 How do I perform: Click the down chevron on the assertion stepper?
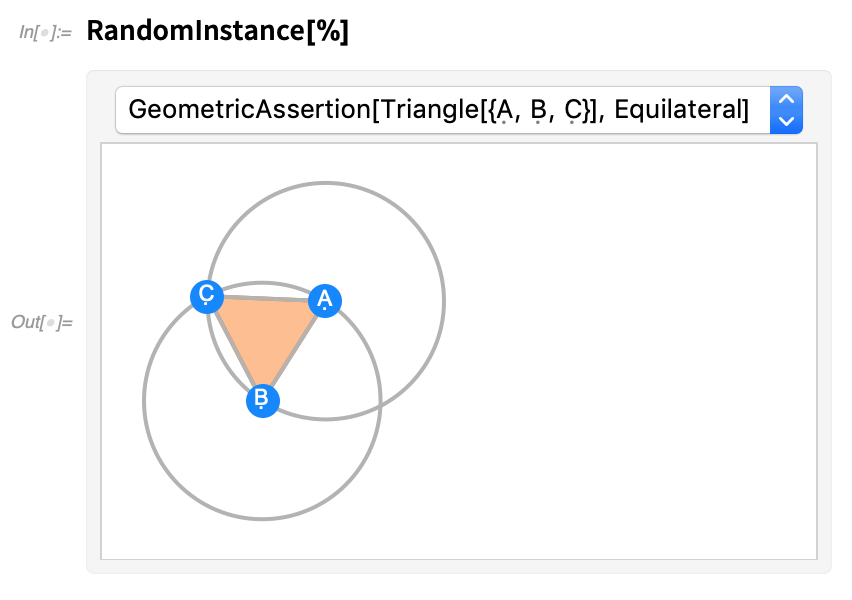coord(786,122)
